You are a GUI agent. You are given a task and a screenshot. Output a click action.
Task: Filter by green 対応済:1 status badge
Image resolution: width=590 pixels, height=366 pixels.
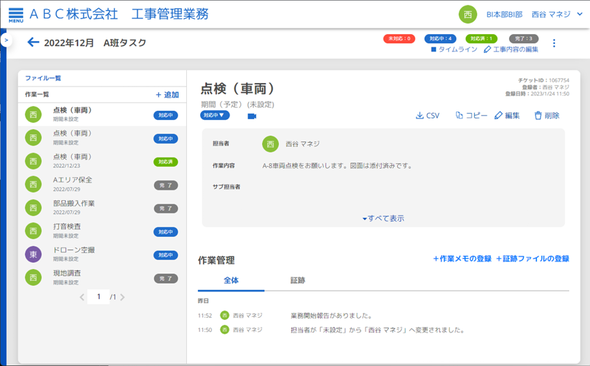[481, 38]
